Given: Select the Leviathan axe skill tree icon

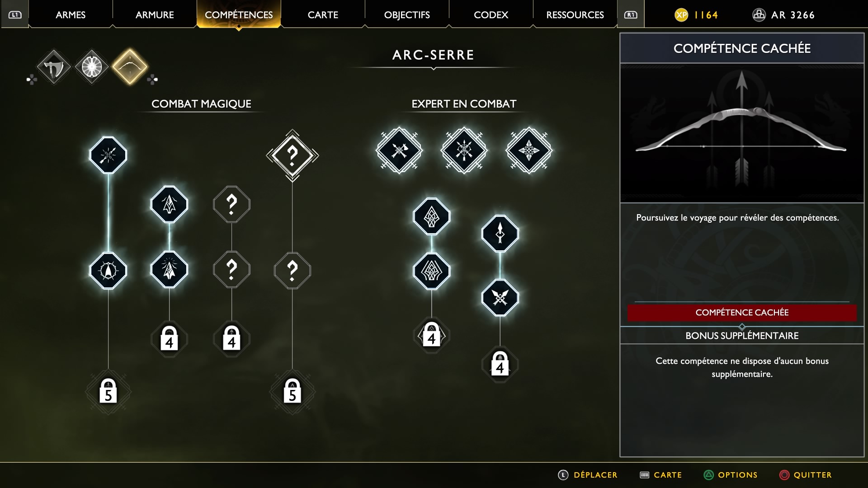Looking at the screenshot, I should point(54,67).
